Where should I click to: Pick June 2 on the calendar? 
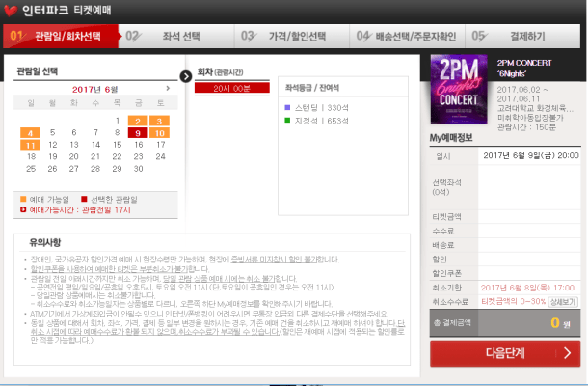click(x=138, y=120)
